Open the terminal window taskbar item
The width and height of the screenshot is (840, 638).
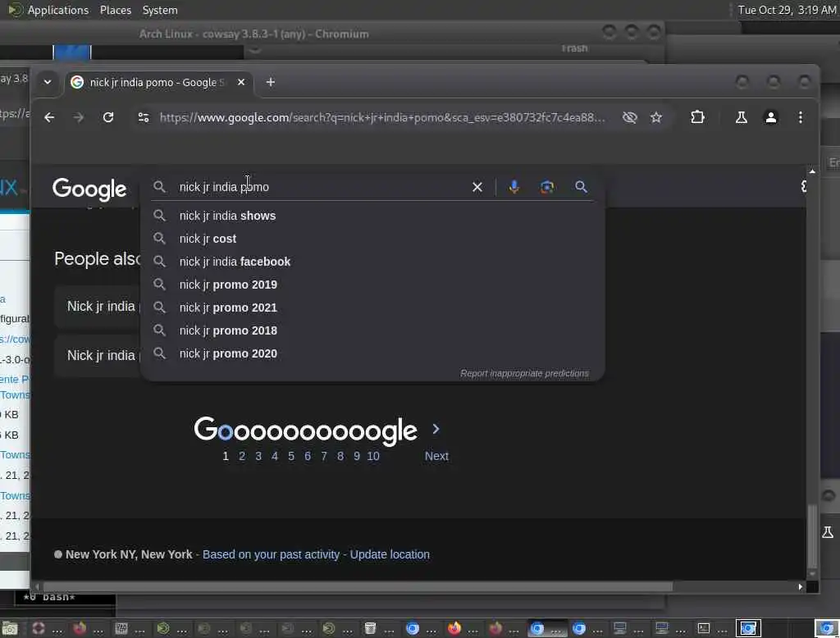click(x=710, y=628)
